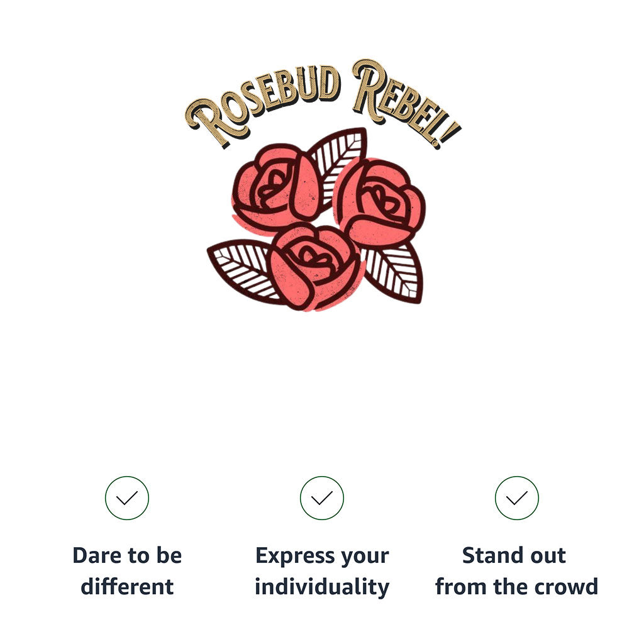
Task: Toggle the checkmark above Dare to be different
Action: coord(127,498)
